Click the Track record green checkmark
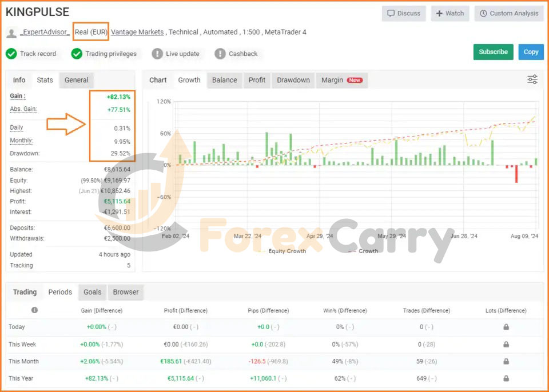The image size is (549, 392). click(x=11, y=54)
